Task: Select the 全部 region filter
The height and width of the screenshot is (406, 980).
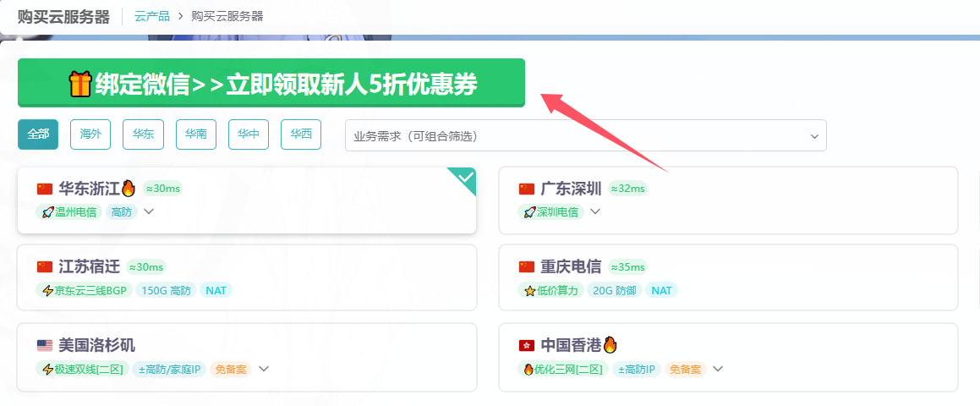Action: point(38,134)
